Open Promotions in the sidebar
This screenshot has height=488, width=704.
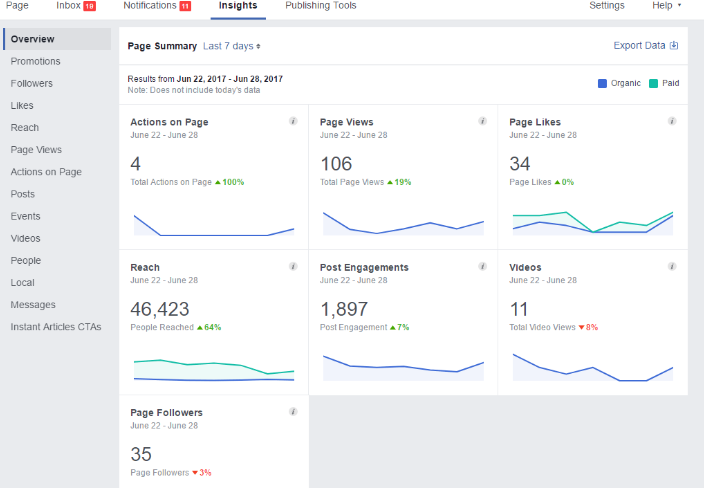pyautogui.click(x=35, y=62)
